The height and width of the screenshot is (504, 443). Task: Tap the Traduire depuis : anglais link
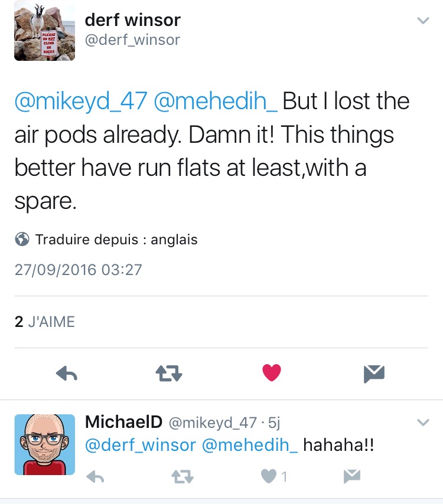(x=116, y=240)
